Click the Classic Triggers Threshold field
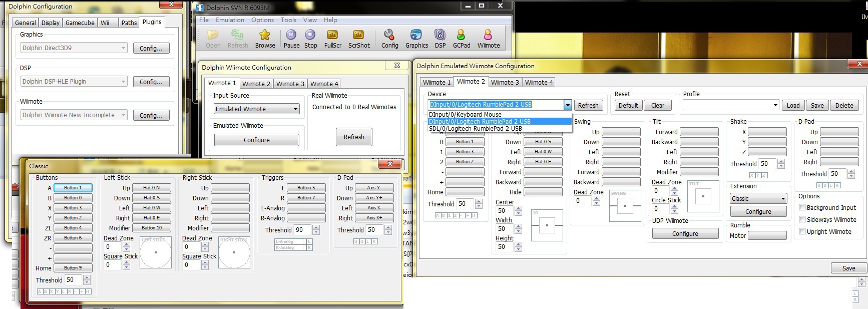 (302, 230)
